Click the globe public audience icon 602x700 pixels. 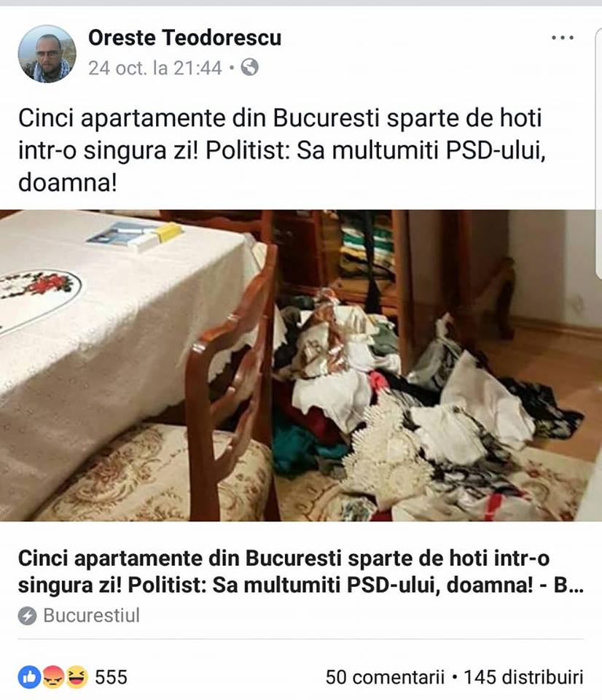(249, 68)
